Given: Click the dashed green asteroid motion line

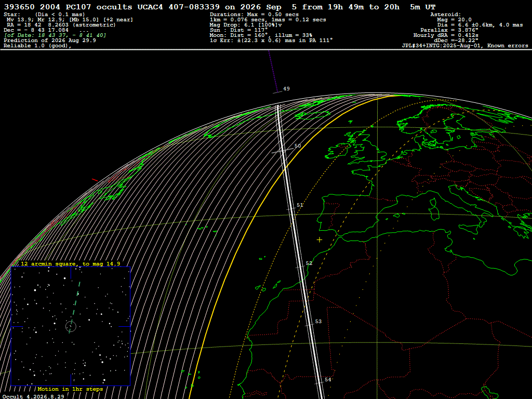Looking at the screenshot, I should pyautogui.click(x=75, y=307).
